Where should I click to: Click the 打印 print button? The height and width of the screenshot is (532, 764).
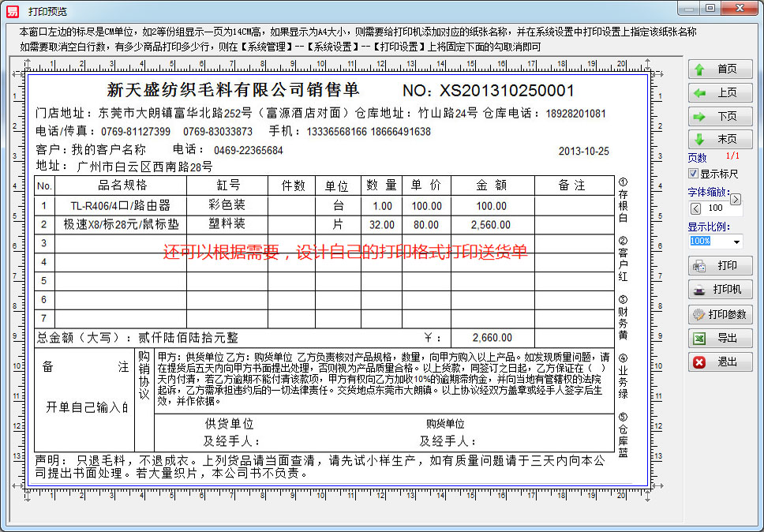click(720, 265)
